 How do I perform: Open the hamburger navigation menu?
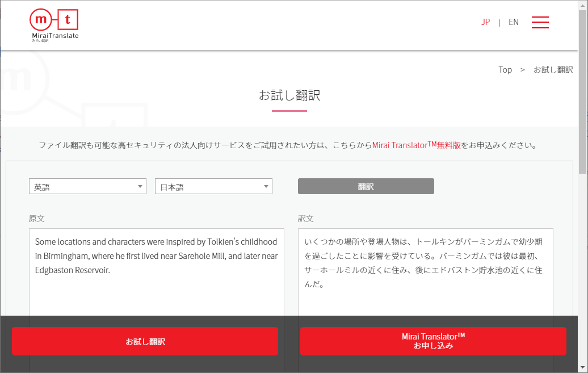coord(540,22)
